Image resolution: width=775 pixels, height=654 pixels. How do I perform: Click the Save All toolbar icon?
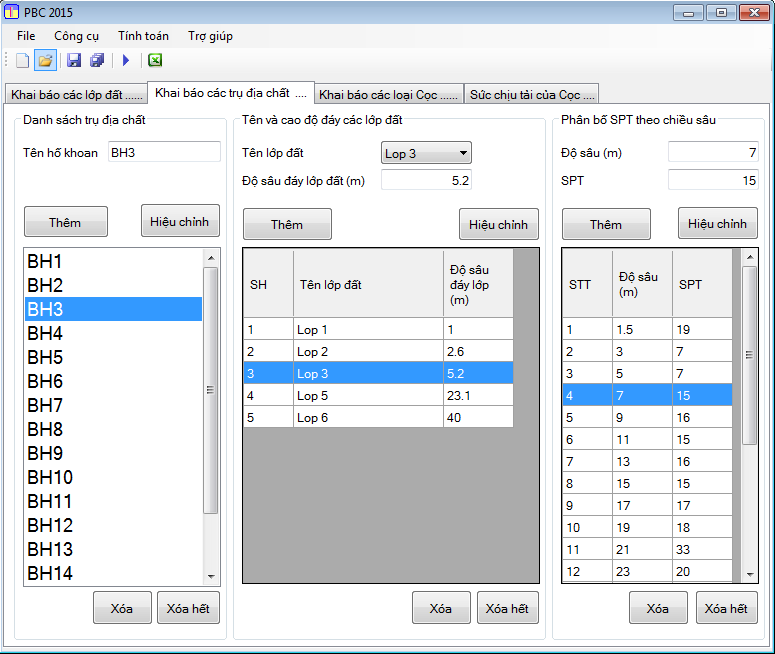point(97,60)
